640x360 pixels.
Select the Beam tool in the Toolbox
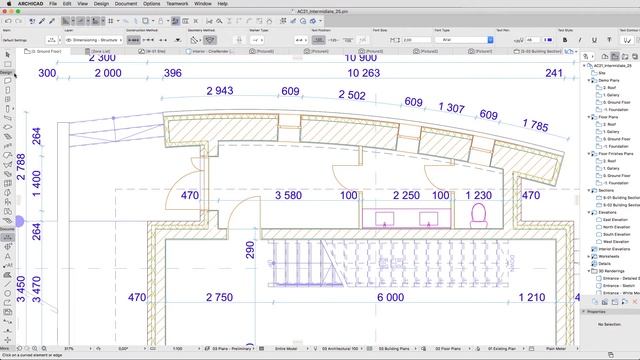tap(7, 118)
